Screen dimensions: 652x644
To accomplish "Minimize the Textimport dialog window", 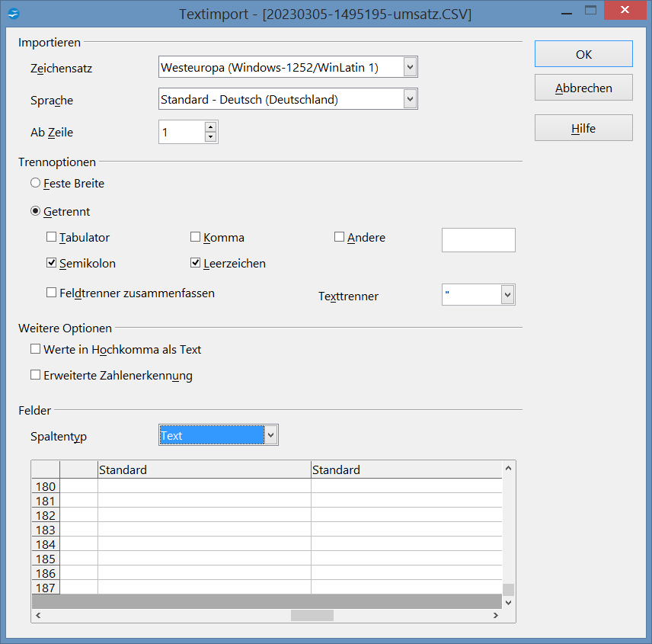I will click(x=567, y=13).
